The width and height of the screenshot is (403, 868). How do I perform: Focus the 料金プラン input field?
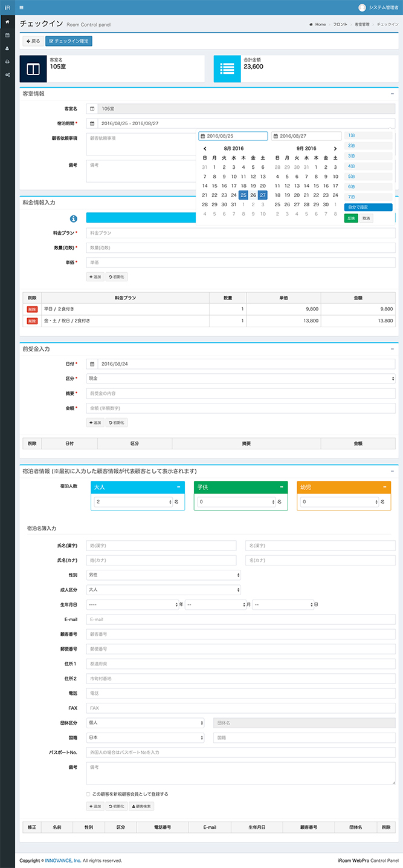coord(240,233)
